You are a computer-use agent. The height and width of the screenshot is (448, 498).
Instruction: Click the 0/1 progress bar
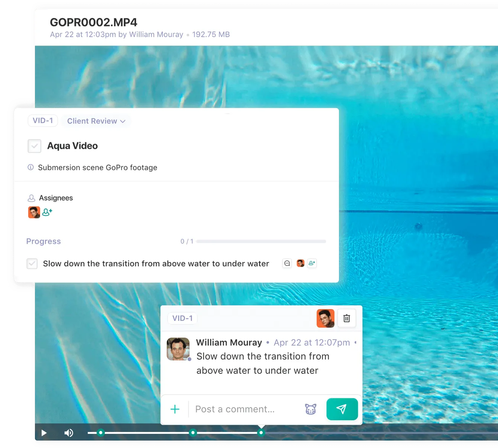click(261, 241)
